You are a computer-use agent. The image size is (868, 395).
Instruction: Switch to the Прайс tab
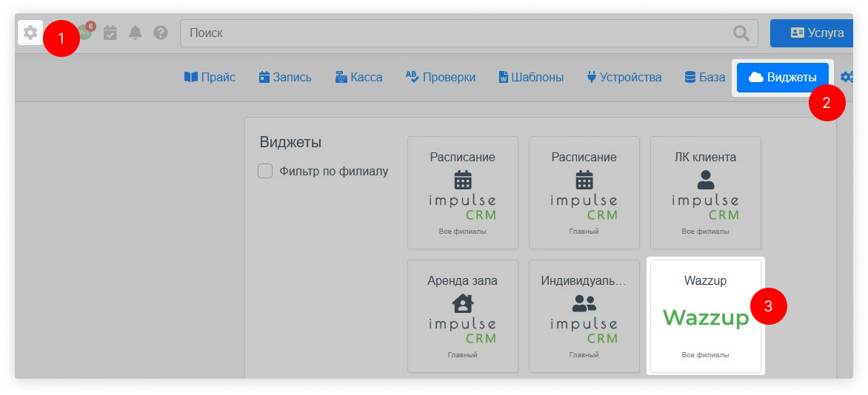[210, 77]
